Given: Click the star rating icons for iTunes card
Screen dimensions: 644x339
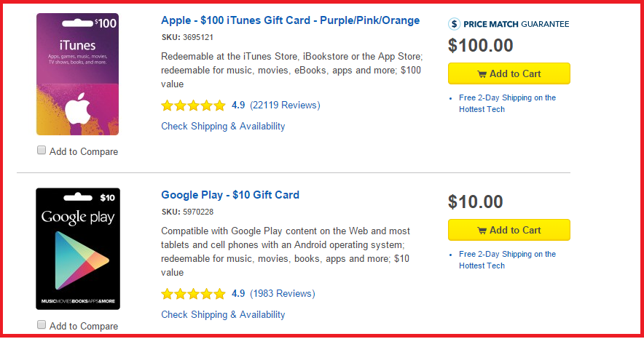Looking at the screenshot, I should coord(193,105).
